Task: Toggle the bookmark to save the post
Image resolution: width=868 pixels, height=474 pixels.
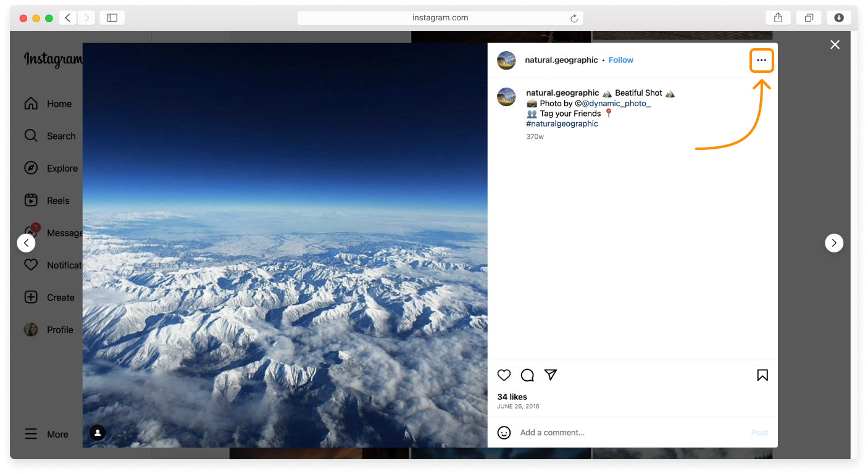Action: [x=762, y=375]
